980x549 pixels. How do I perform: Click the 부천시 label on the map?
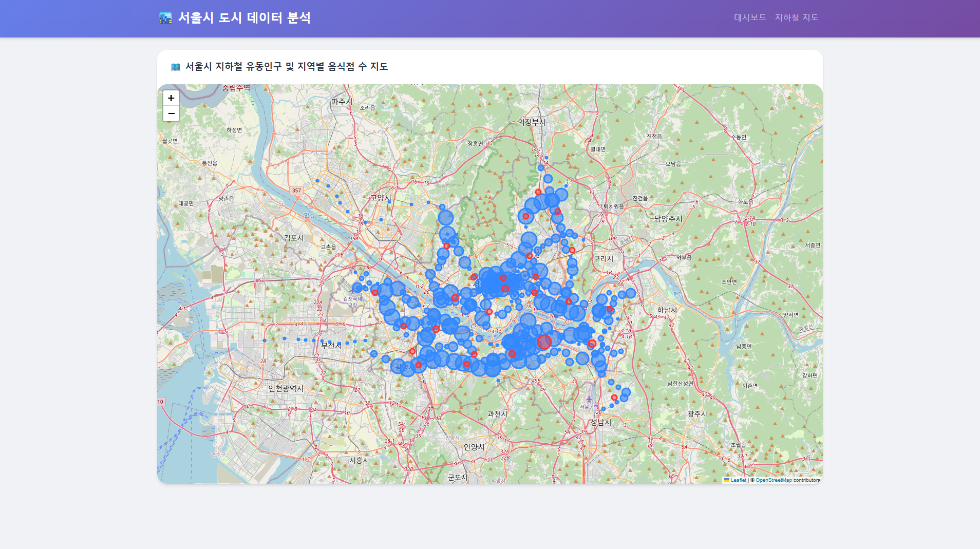(331, 346)
